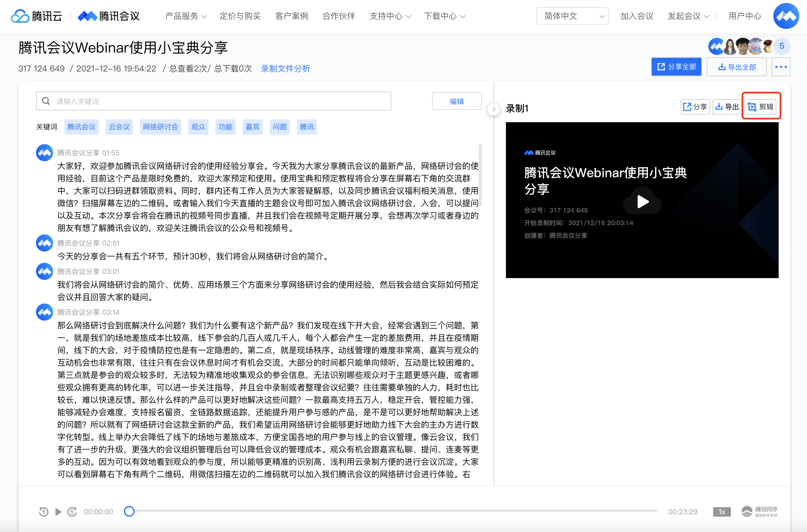Open speaker avatar at 02:51 entry
The image size is (807, 532).
click(x=45, y=243)
